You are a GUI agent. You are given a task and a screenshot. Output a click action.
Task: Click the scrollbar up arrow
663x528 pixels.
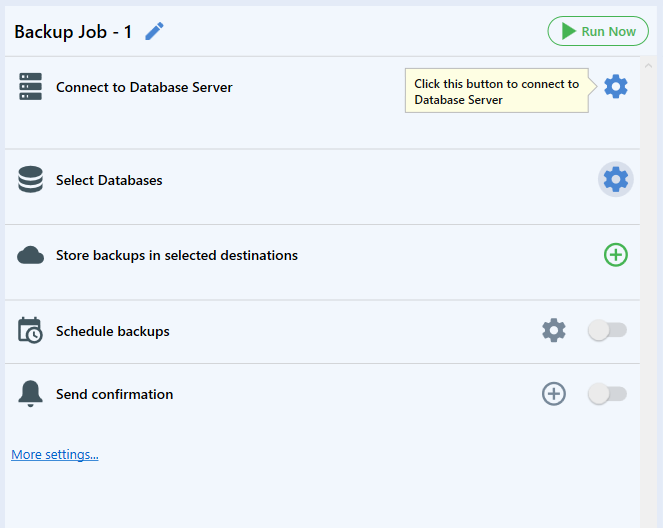click(x=648, y=66)
